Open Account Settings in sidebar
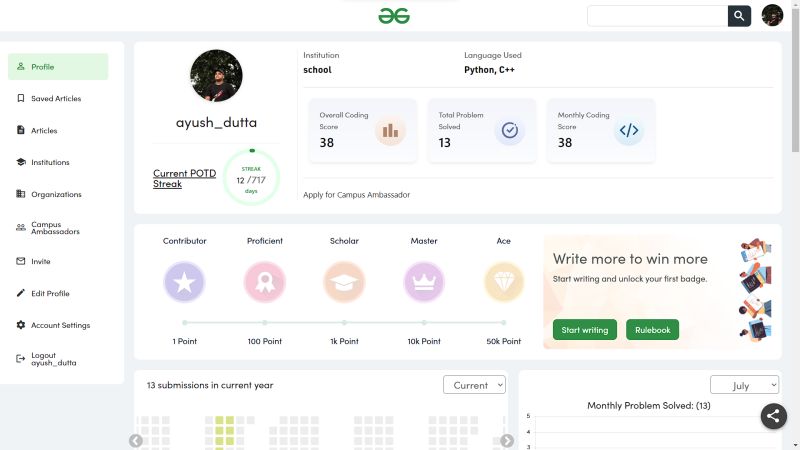The height and width of the screenshot is (450, 800). 58,325
